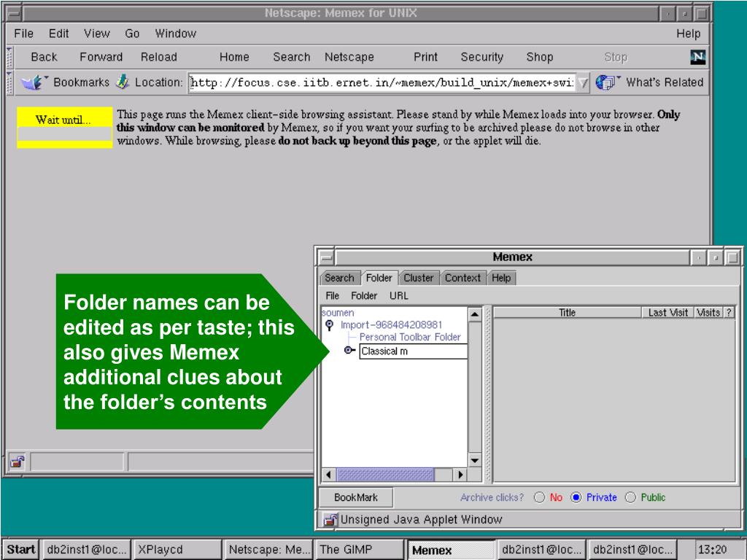Switch to the Cluster tab in Memex
Viewport: 747px width, 560px height.
pyautogui.click(x=418, y=278)
